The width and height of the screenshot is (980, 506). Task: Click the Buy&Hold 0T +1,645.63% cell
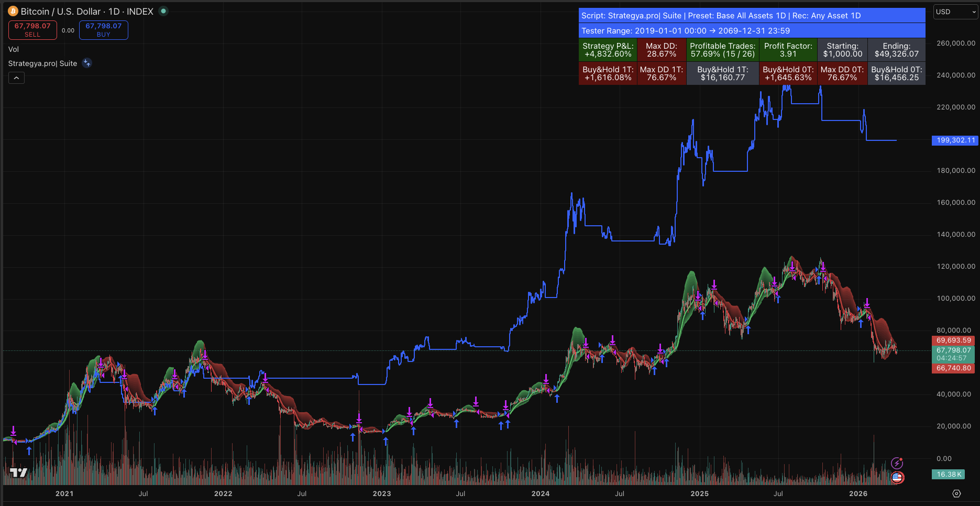[x=788, y=73]
